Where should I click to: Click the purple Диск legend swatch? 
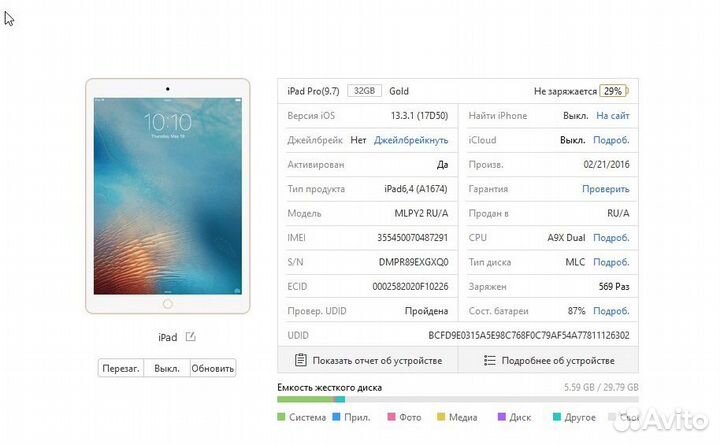501,417
